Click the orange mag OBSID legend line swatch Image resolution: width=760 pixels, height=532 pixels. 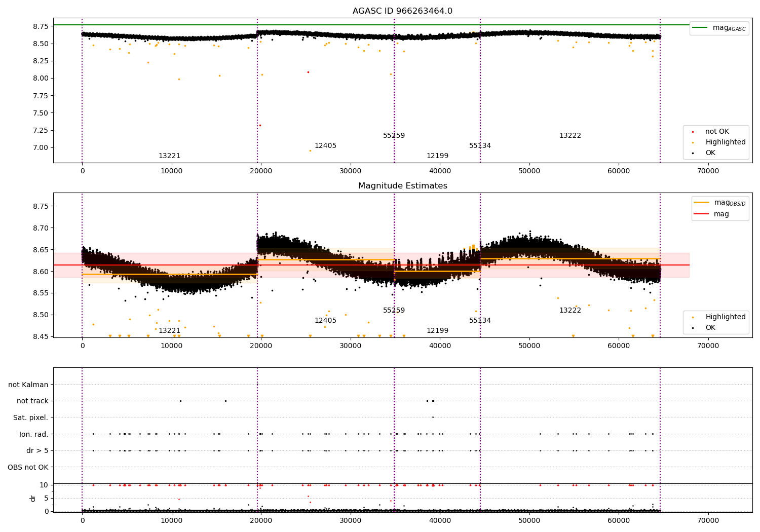coord(702,203)
